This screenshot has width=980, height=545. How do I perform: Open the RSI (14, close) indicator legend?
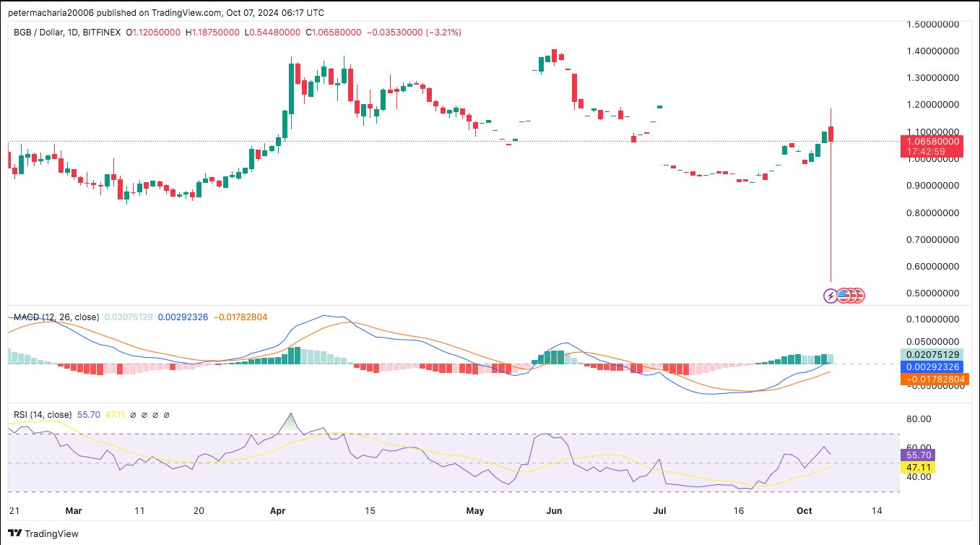(x=43, y=415)
